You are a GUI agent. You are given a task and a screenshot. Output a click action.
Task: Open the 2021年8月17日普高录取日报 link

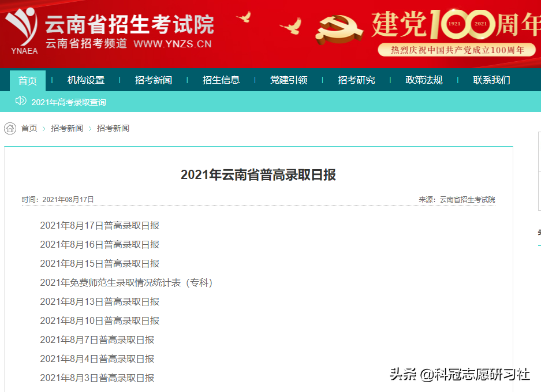[x=99, y=225]
